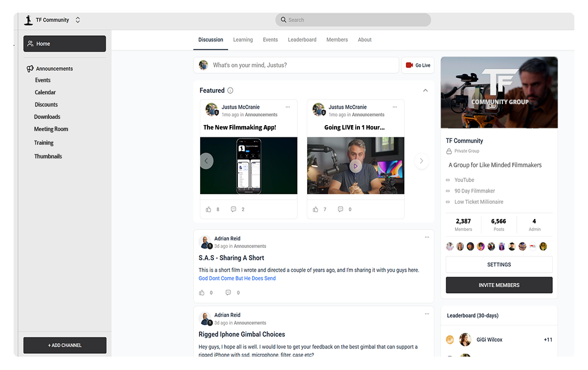Viewport: 588px width, 370px height.
Task: Play the Going LIVE video
Action: click(356, 166)
